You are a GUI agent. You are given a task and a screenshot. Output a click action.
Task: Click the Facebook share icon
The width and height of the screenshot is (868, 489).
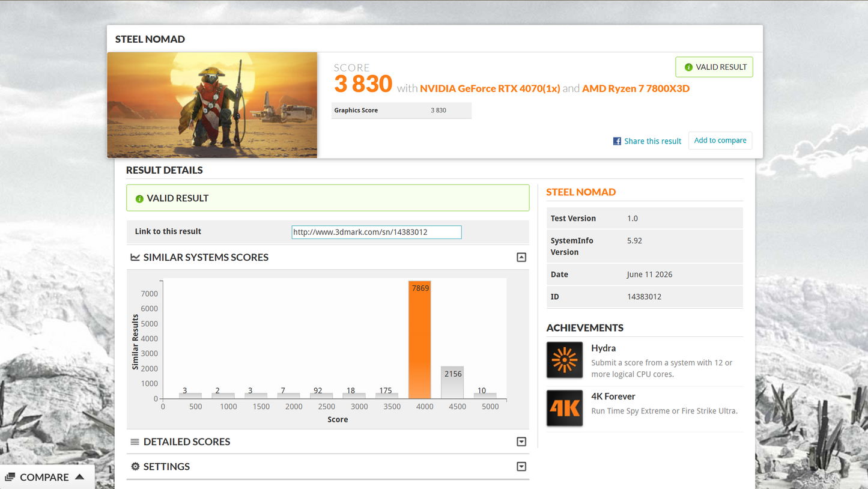point(617,141)
